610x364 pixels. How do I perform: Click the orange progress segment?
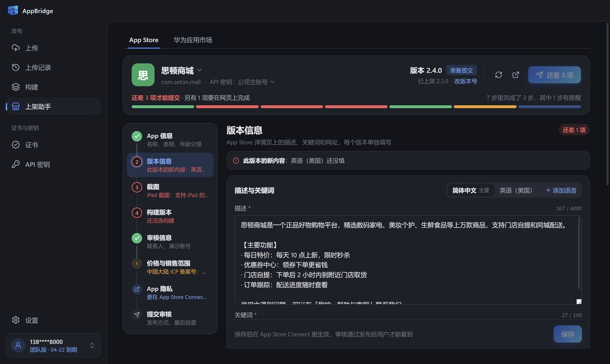pyautogui.click(x=485, y=107)
